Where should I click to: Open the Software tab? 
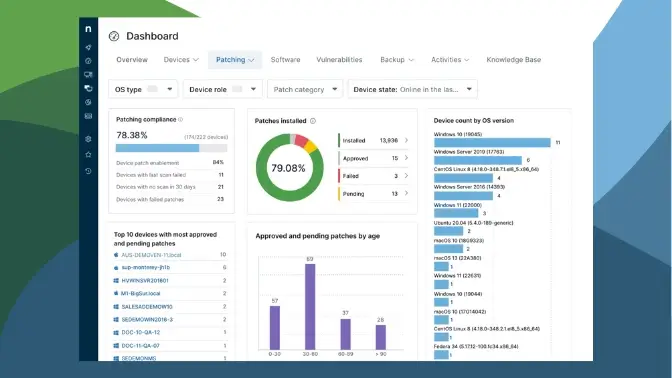tap(285, 60)
